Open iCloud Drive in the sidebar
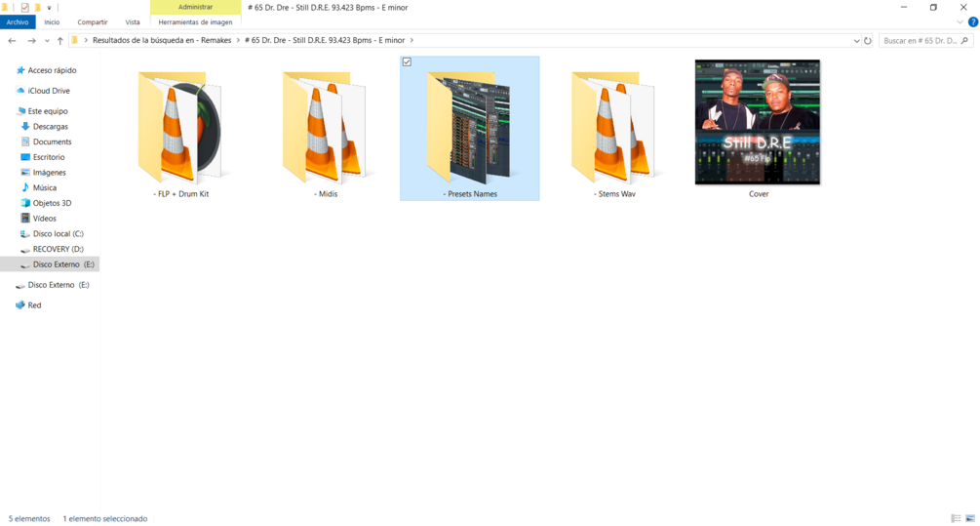Image resolution: width=980 pixels, height=526 pixels. pyautogui.click(x=49, y=91)
